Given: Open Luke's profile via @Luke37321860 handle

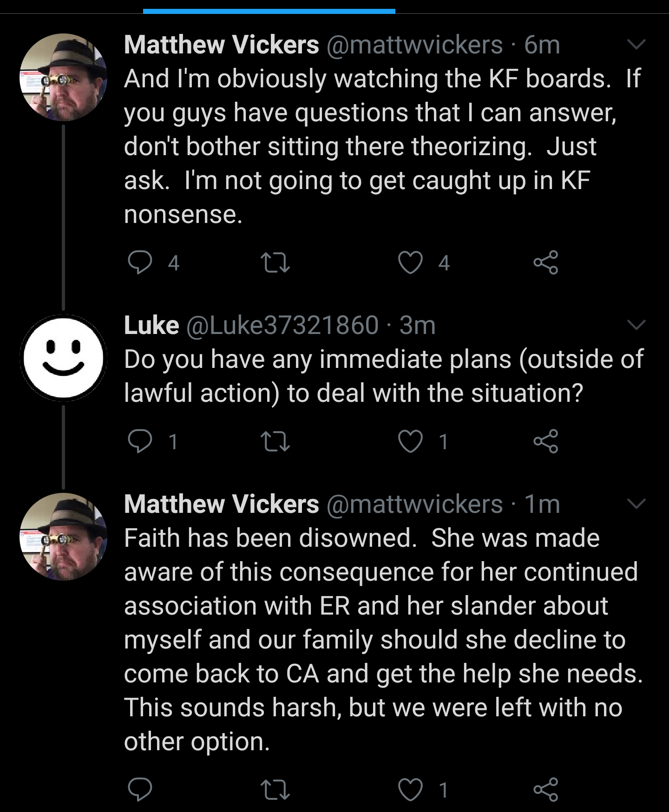Looking at the screenshot, I should tap(282, 325).
